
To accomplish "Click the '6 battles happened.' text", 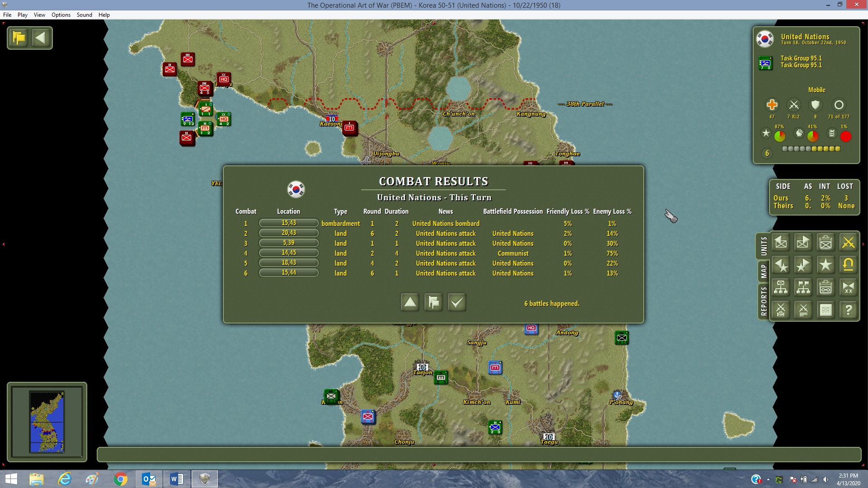I will (x=552, y=304).
